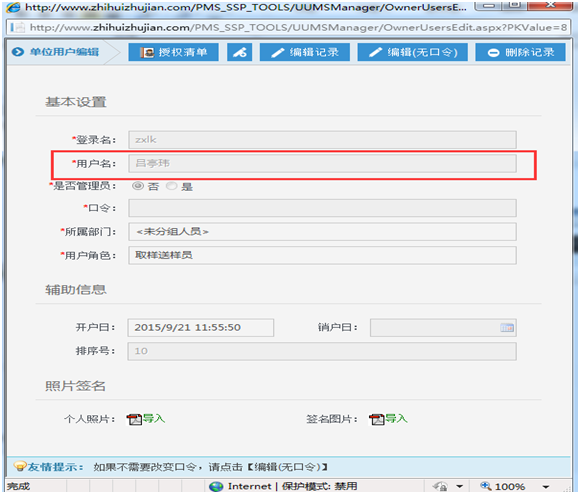The width and height of the screenshot is (580, 494).
Task: Click the eraser icon toolbar button
Action: pyautogui.click(x=239, y=52)
